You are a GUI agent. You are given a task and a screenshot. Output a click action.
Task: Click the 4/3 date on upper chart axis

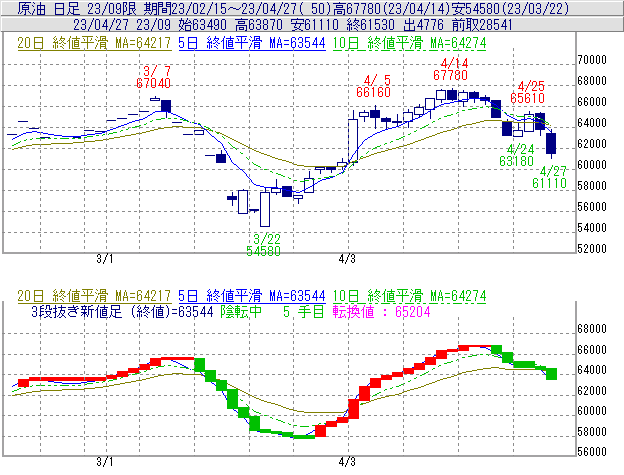pyautogui.click(x=347, y=259)
